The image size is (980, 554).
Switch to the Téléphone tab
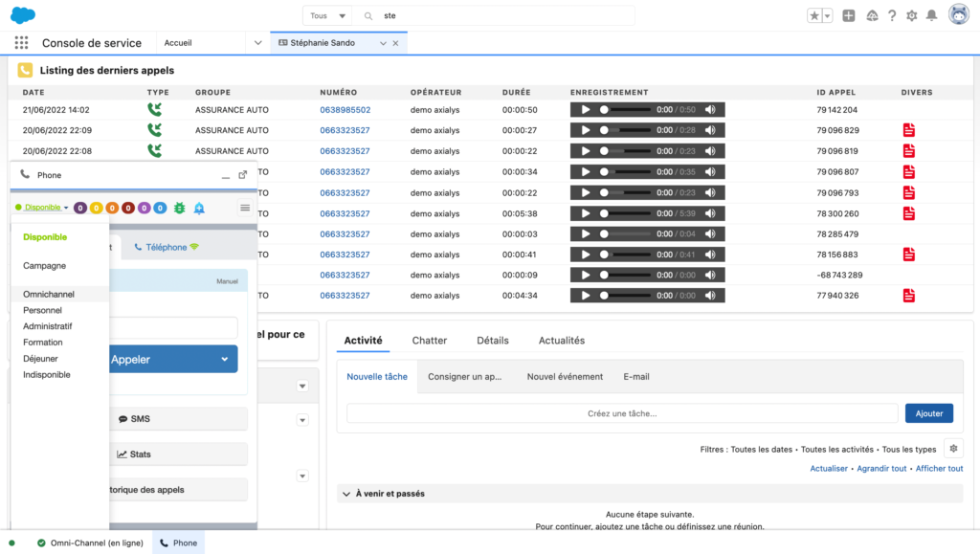(167, 247)
